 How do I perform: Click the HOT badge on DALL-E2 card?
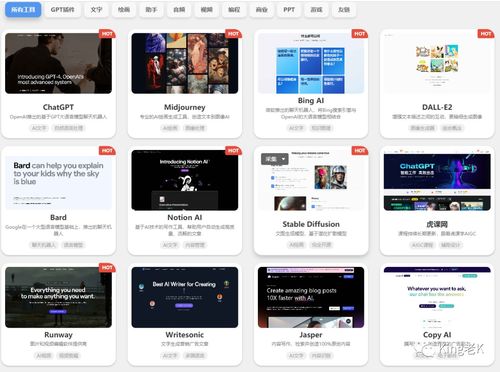click(x=486, y=34)
